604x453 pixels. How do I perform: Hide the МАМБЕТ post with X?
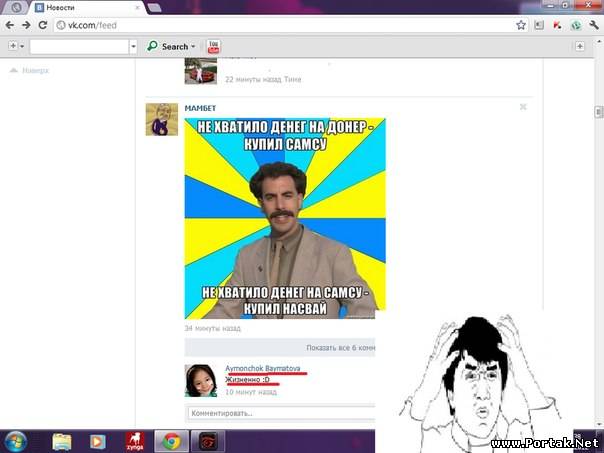tap(523, 107)
